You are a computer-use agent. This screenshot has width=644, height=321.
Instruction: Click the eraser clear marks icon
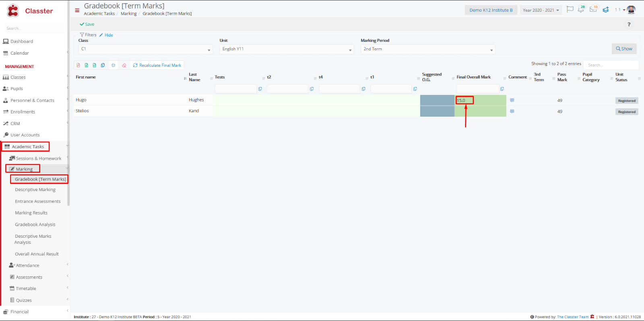point(124,65)
